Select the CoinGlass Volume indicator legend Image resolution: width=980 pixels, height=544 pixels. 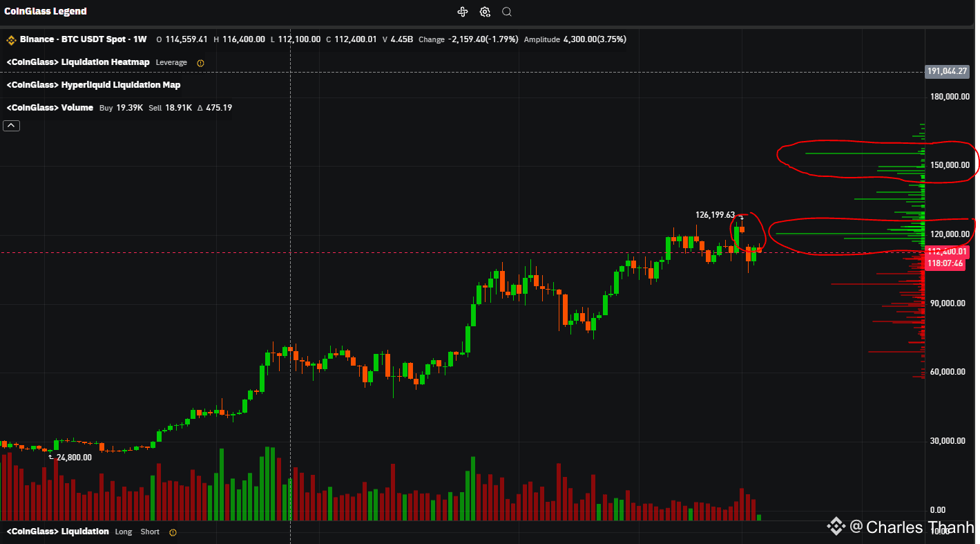(50, 108)
